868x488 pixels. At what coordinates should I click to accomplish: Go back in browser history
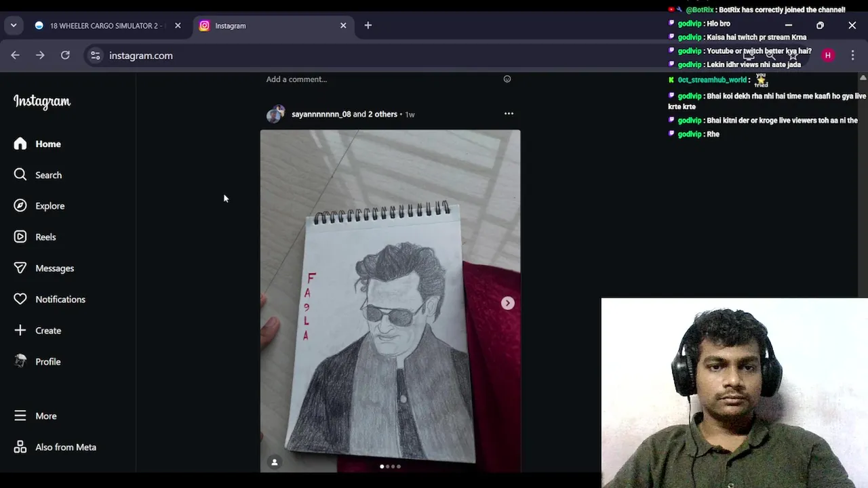[x=15, y=56]
